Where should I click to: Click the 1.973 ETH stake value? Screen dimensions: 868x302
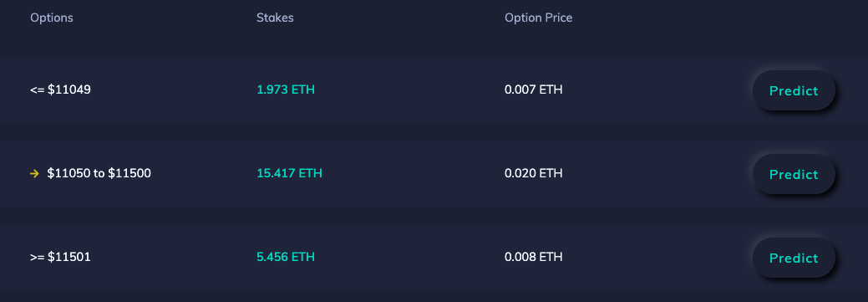[x=286, y=90]
